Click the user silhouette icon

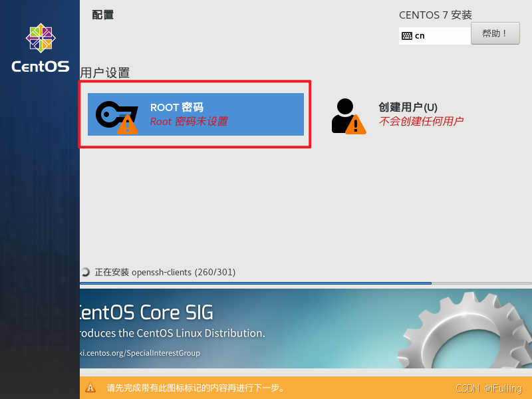pos(348,116)
